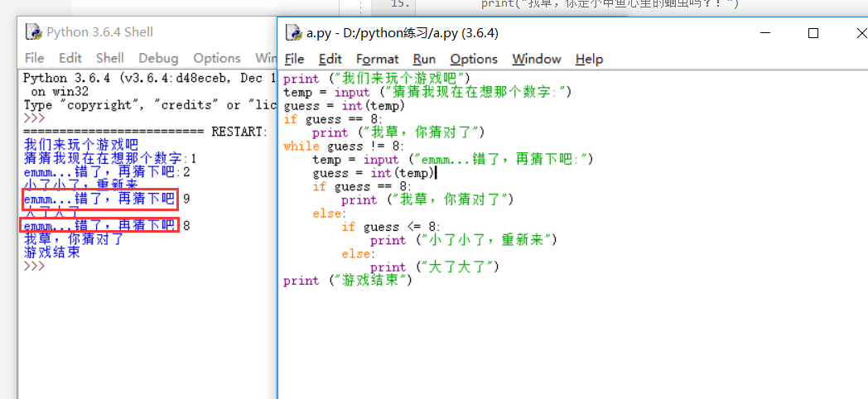Click the Python 3.6.4 version banner line in the Shell
Viewport: 868px width, 399px height.
[149, 78]
